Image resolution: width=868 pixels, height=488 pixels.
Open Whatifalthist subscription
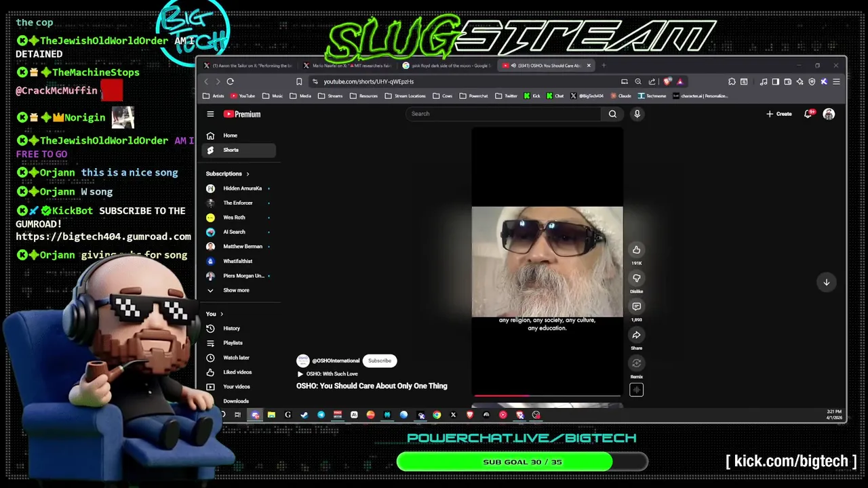238,261
